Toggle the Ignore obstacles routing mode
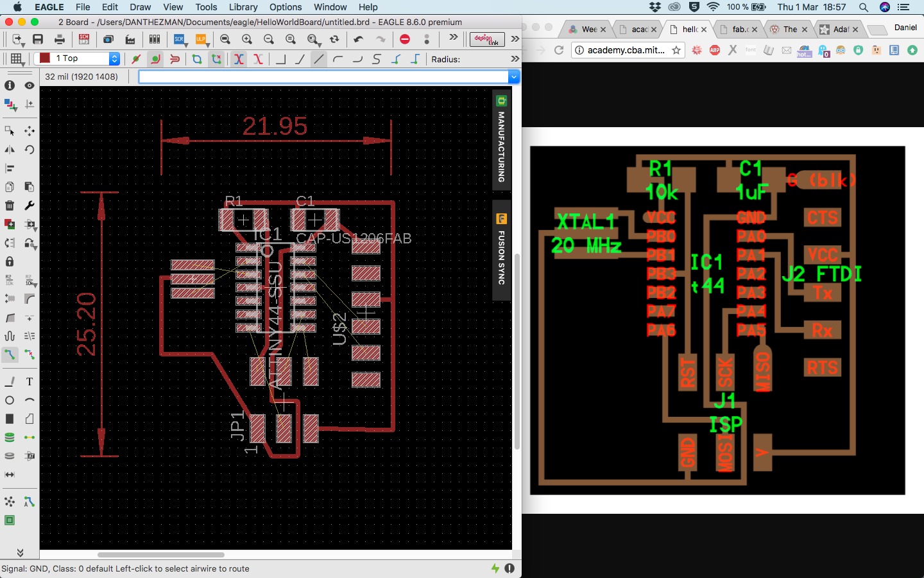Screen dimensions: 924x578 point(135,59)
